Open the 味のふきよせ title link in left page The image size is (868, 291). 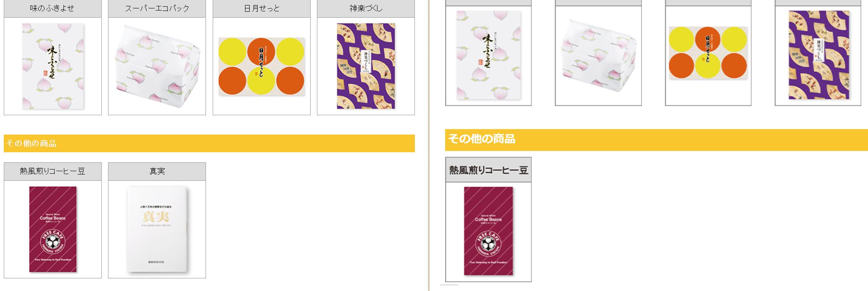52,8
